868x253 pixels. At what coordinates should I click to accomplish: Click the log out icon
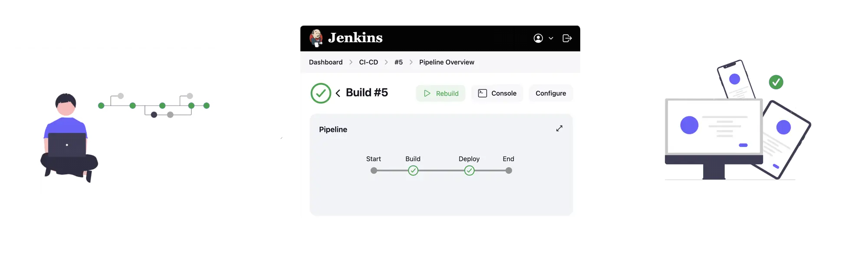(x=567, y=38)
